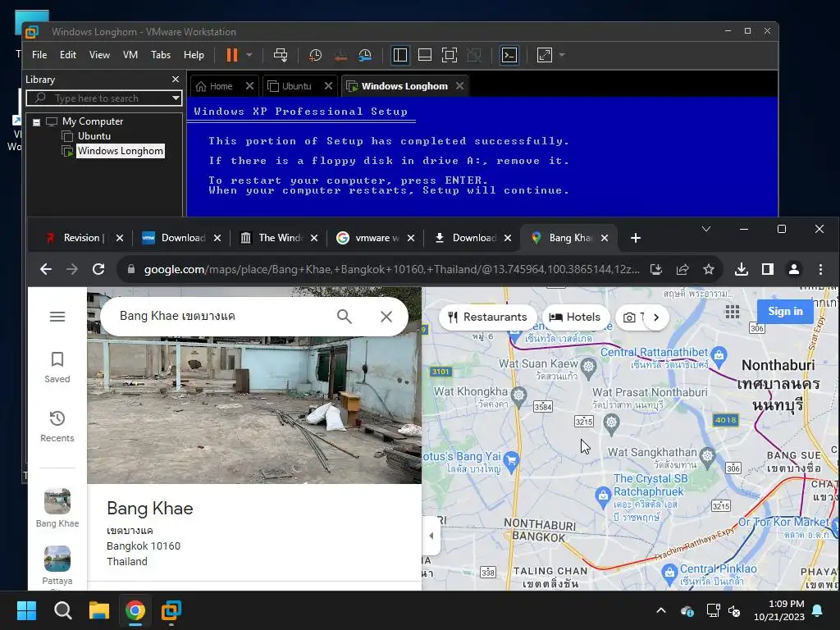Close the VMware Library panel
Image resolution: width=840 pixels, height=630 pixels.
[176, 80]
